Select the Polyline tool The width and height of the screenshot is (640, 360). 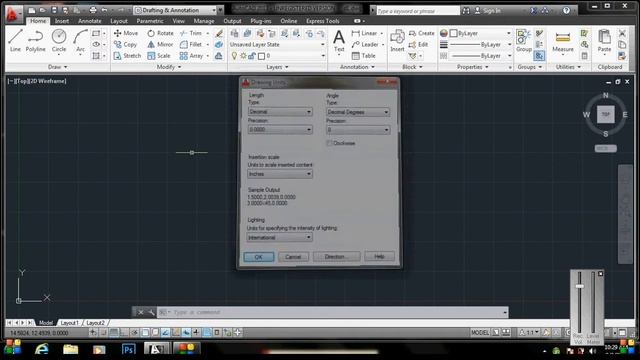click(x=36, y=40)
